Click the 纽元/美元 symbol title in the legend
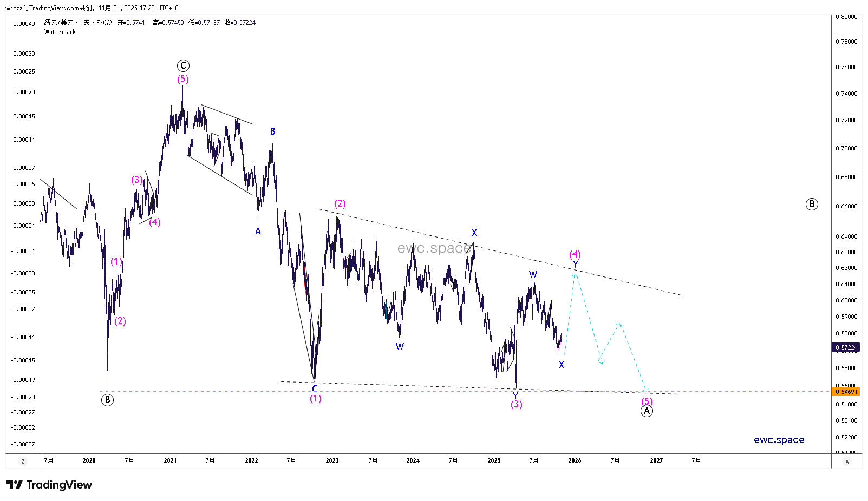The width and height of the screenshot is (868, 501). click(59, 23)
